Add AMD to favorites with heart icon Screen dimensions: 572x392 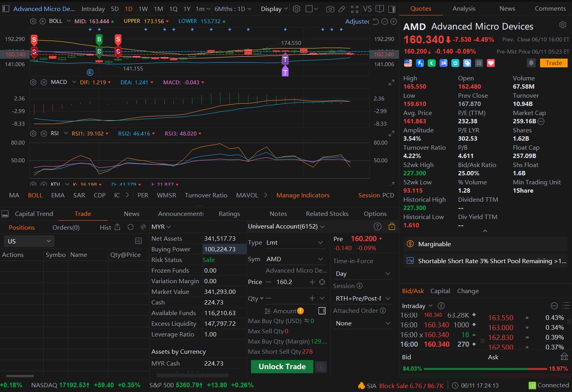coord(491,63)
